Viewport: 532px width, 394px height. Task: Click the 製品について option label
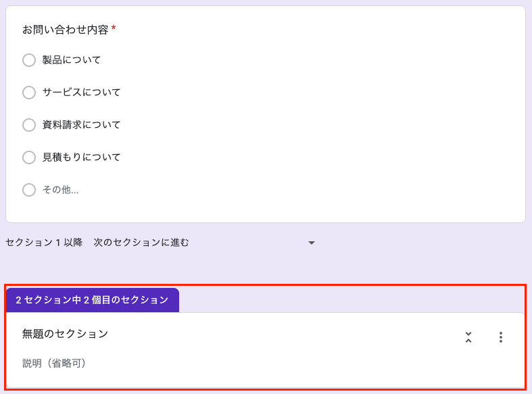tap(72, 60)
